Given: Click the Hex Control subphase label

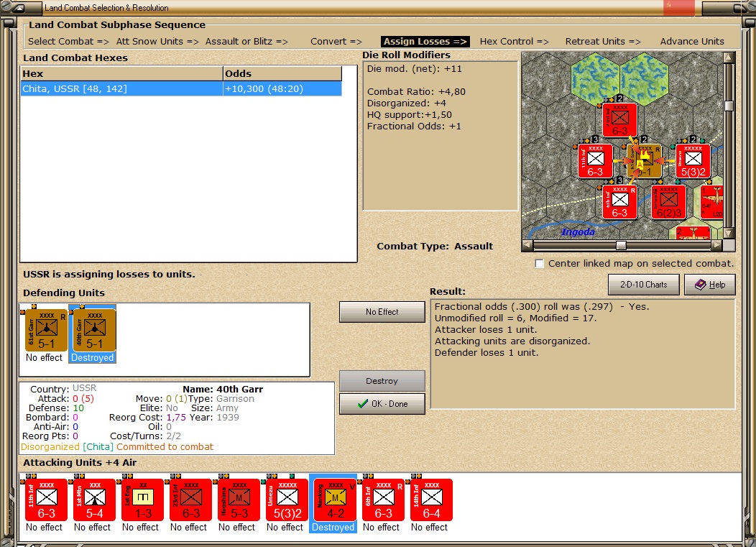Looking at the screenshot, I should [514, 42].
